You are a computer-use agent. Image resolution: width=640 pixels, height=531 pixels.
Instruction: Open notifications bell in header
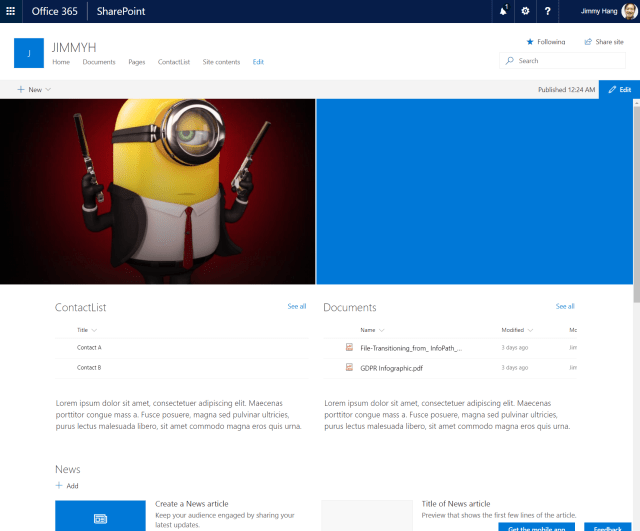point(504,11)
